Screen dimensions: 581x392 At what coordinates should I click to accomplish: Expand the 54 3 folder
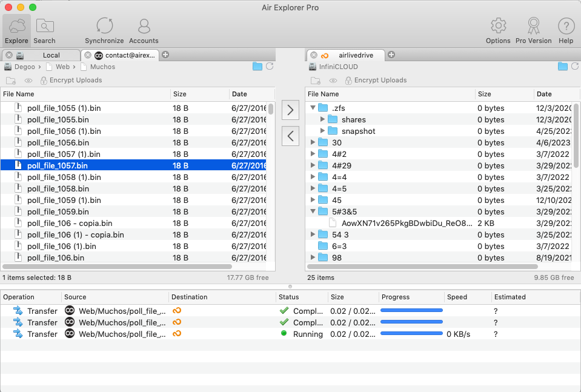click(313, 234)
